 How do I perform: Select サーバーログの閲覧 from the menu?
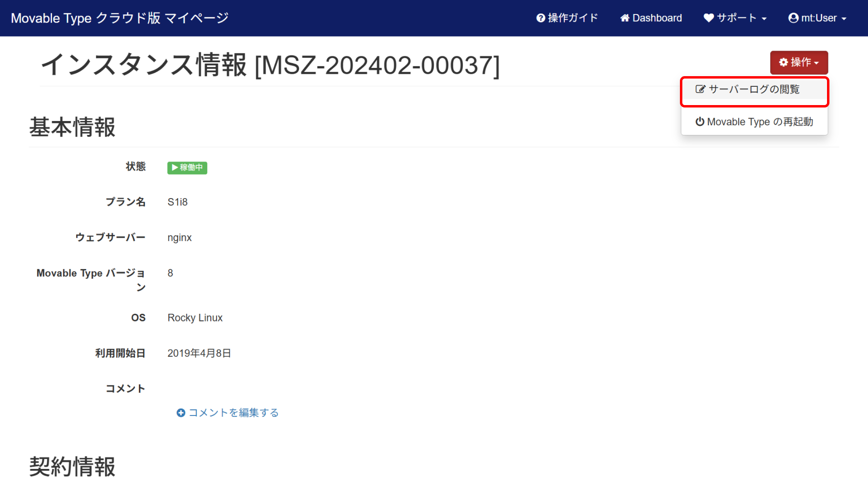coord(754,89)
